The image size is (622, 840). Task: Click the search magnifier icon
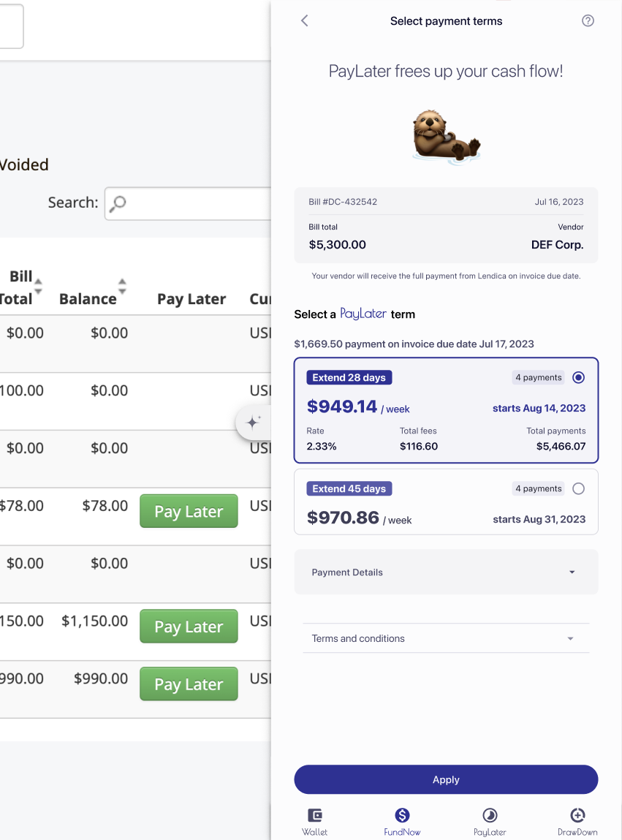point(118,203)
